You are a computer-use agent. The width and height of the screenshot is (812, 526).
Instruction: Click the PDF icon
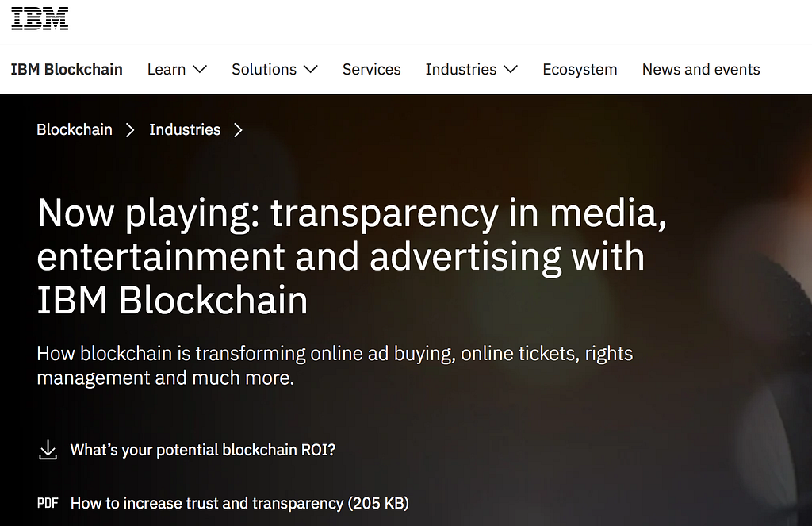click(48, 503)
